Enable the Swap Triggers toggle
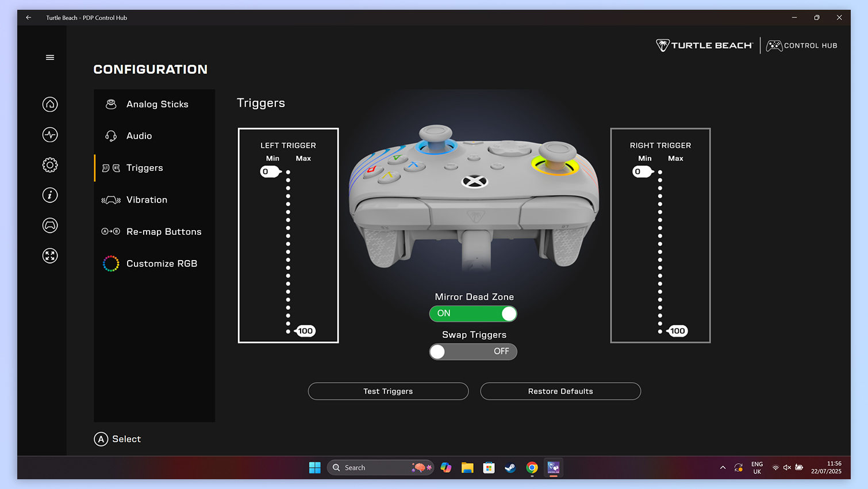This screenshot has height=489, width=868. tap(473, 352)
